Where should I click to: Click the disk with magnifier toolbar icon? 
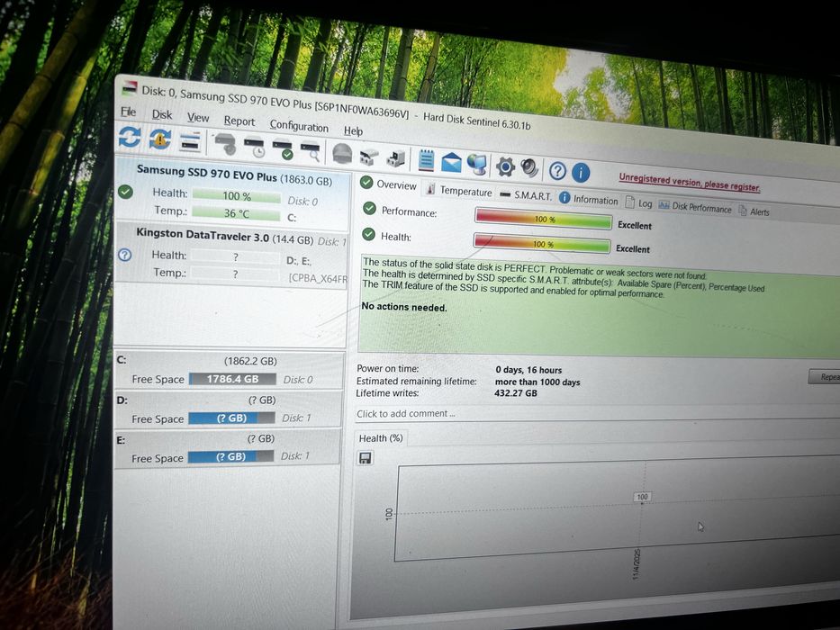(311, 151)
